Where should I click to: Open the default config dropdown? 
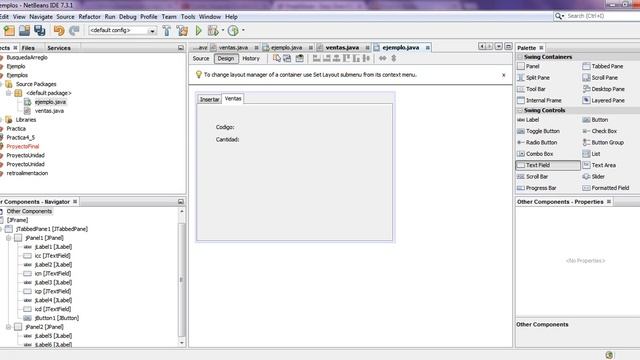click(x=152, y=31)
